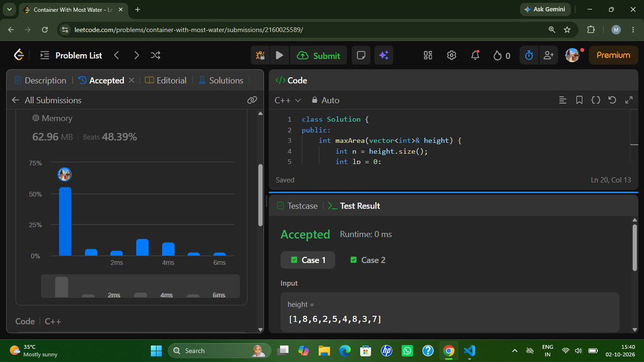This screenshot has width=644, height=362.
Task: Click the height input value field
Action: [450, 312]
